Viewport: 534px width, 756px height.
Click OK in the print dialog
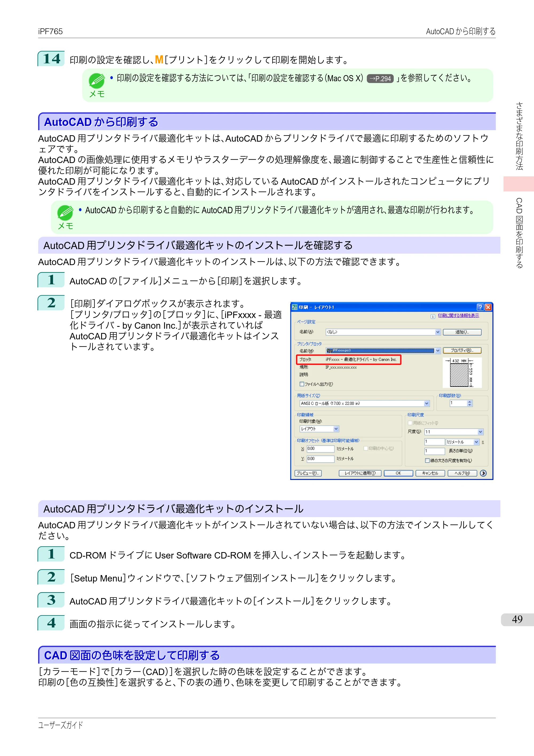398,473
